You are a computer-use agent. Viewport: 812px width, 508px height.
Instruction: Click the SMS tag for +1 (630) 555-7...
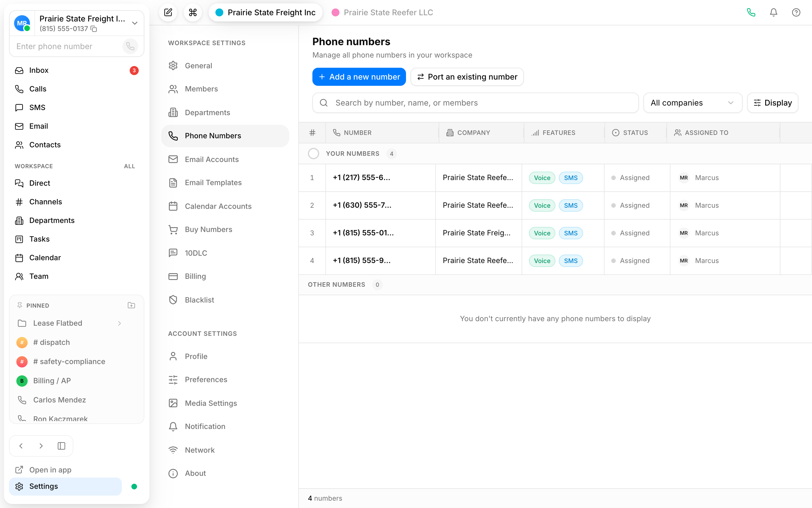click(570, 205)
